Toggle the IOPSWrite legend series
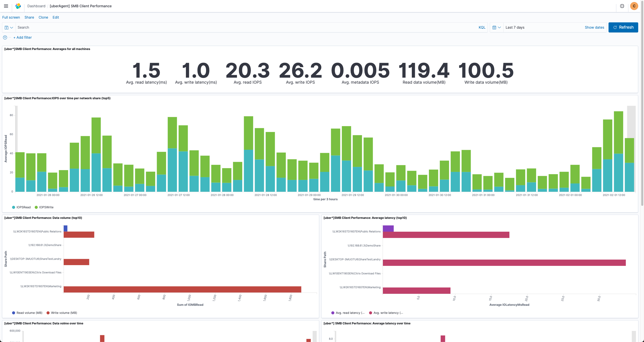Screen dimensions: 644x342 pyautogui.click(x=46, y=207)
